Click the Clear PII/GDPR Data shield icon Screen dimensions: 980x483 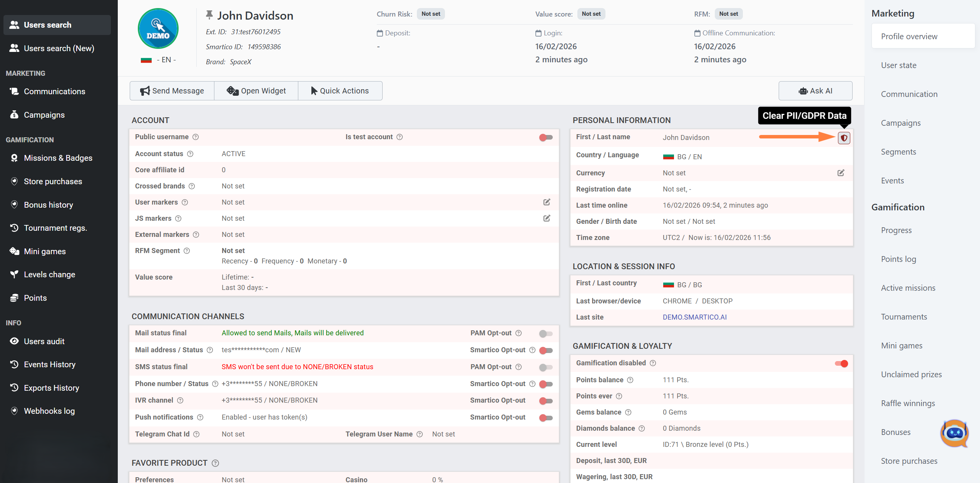(x=844, y=138)
